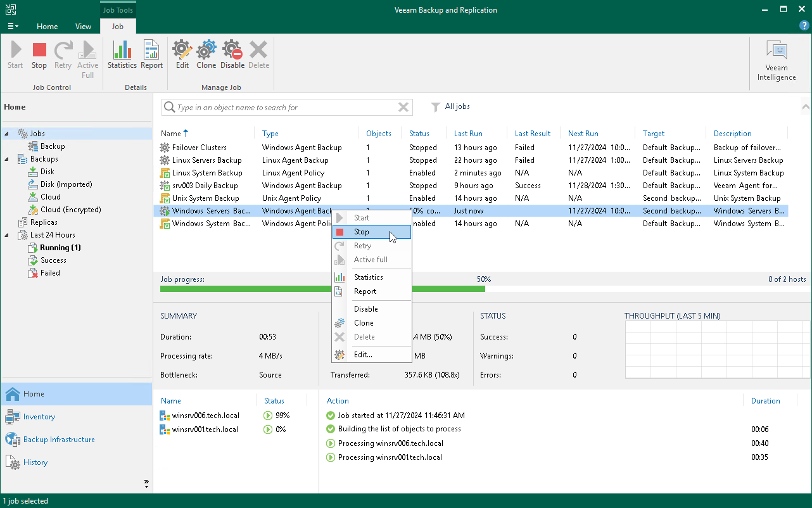This screenshot has height=508, width=812.
Task: Click the Stop icon in the ribbon
Action: (x=39, y=54)
